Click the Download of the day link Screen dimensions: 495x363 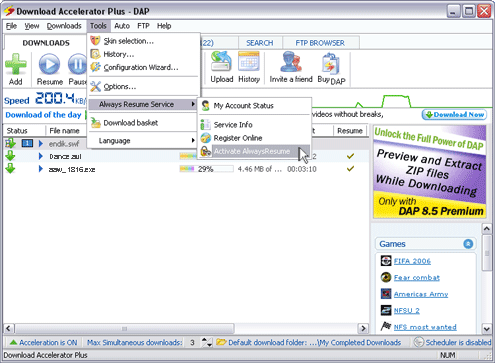(43, 115)
